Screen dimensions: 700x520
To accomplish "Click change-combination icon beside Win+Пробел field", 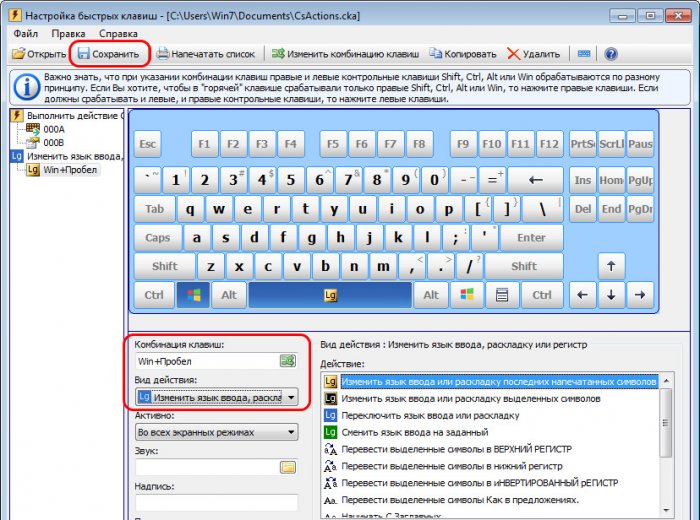I will 288,361.
